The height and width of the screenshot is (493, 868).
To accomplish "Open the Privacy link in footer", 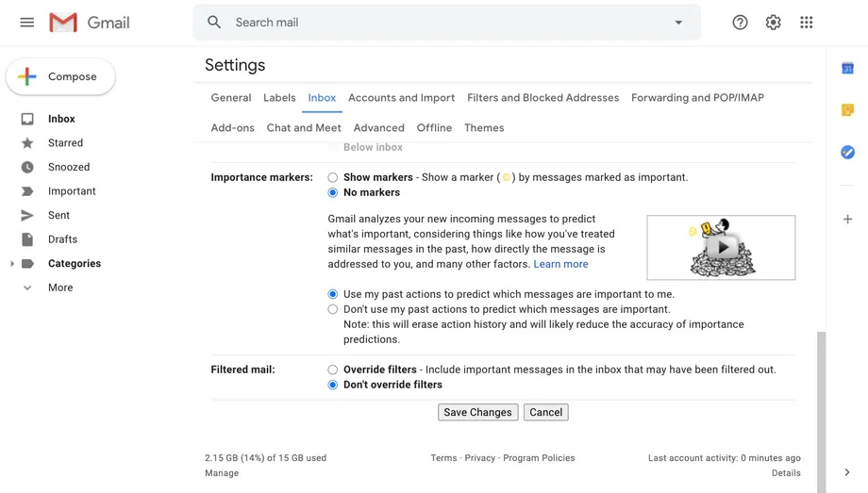I will tap(480, 458).
